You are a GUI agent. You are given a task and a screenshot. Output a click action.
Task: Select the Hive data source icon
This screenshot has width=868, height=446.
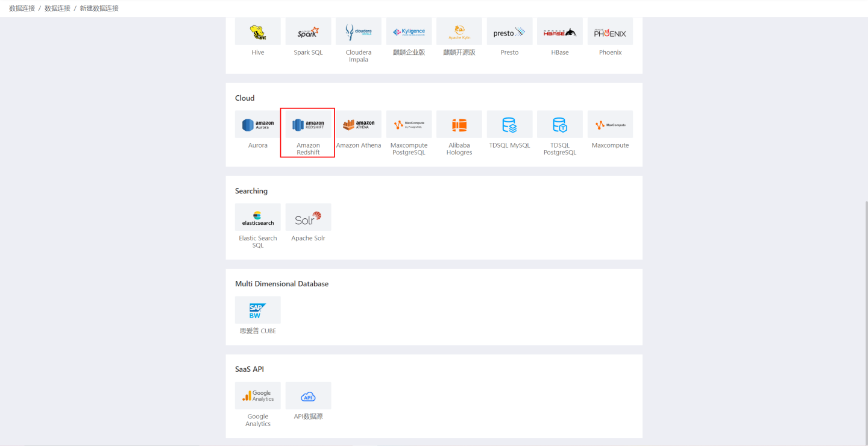point(258,31)
